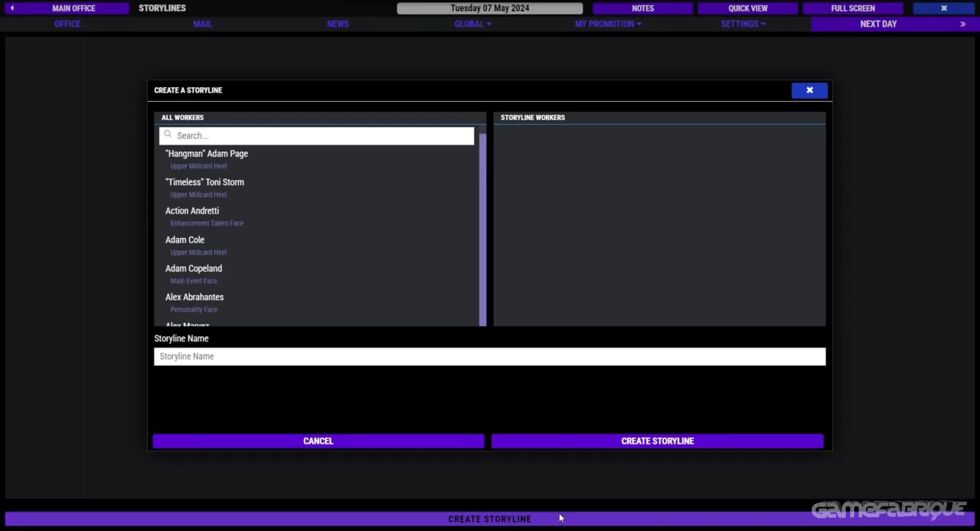The image size is (980, 531).
Task: Expand the Global dropdown menu
Action: pos(472,24)
